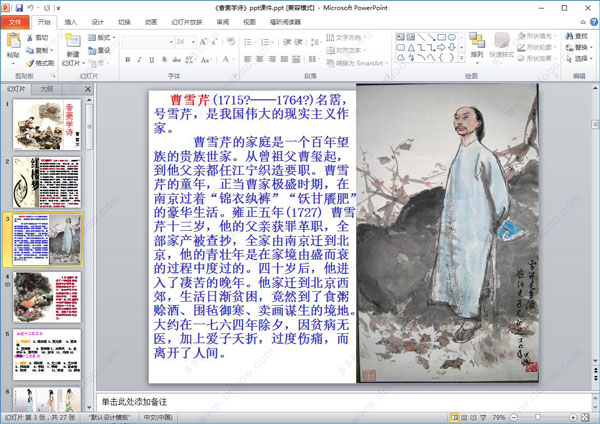
Task: Click the Undo arrow in quick access toolbar
Action: 31,7
